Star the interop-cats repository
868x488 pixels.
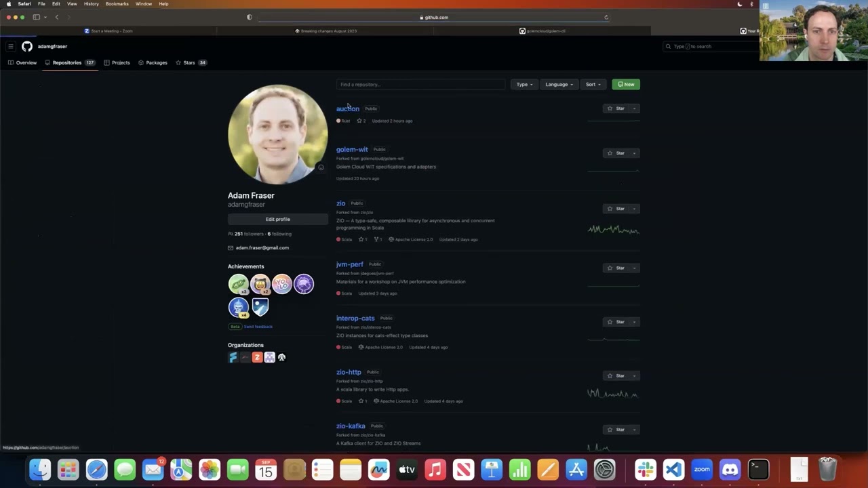(616, 322)
